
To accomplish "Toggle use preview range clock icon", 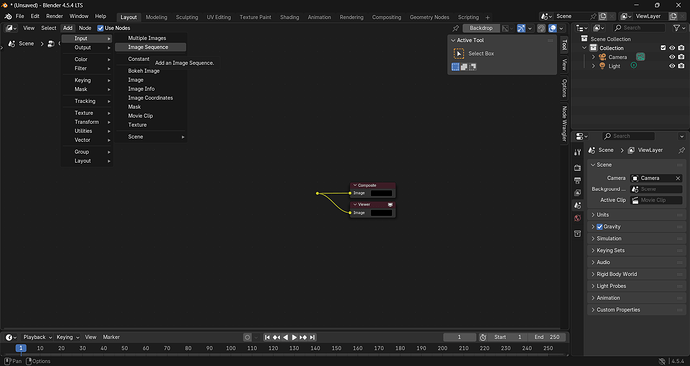I will click(x=483, y=337).
